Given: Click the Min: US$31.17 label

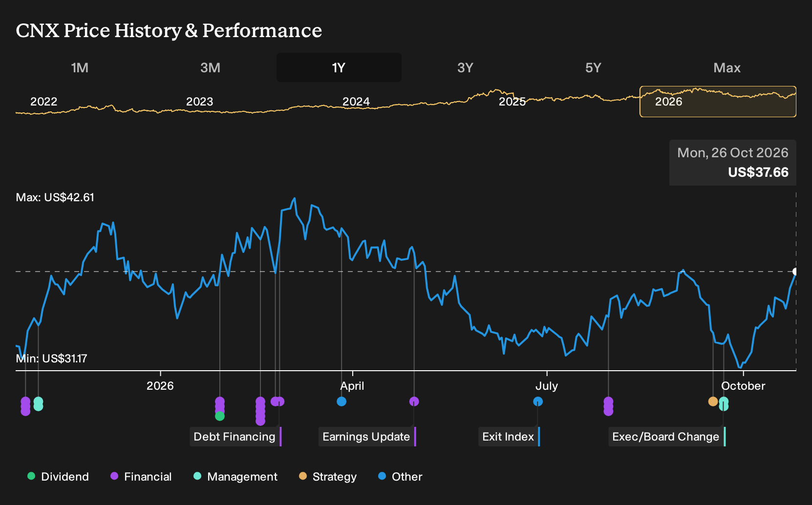Looking at the screenshot, I should click(x=52, y=358).
